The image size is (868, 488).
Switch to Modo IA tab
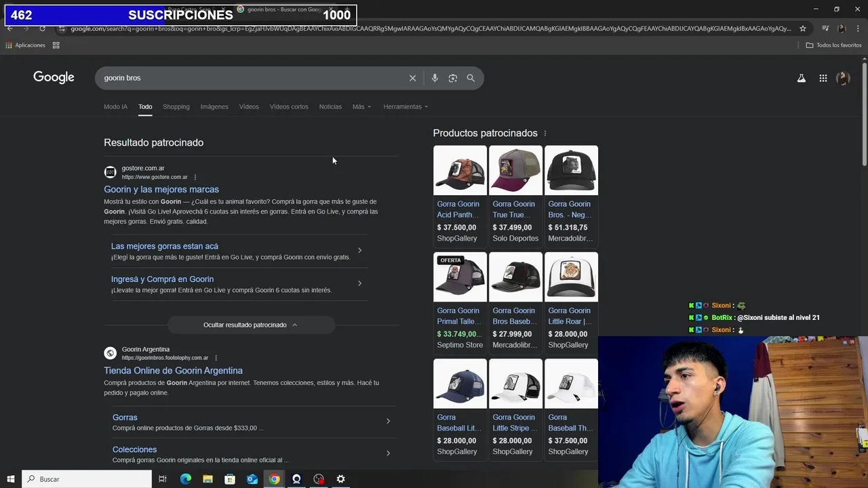(x=115, y=106)
